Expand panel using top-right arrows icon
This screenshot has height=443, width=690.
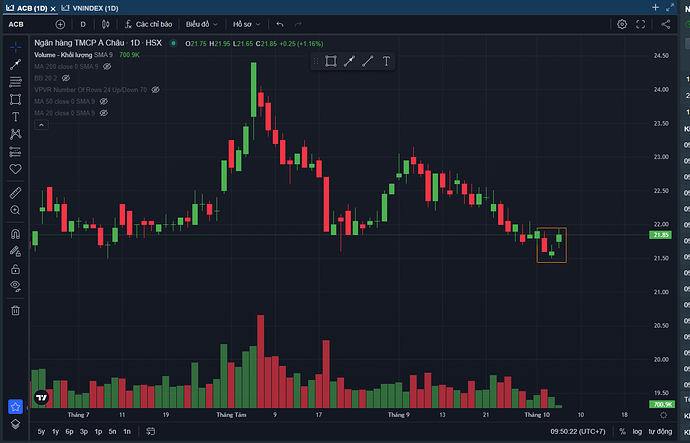[x=670, y=7]
